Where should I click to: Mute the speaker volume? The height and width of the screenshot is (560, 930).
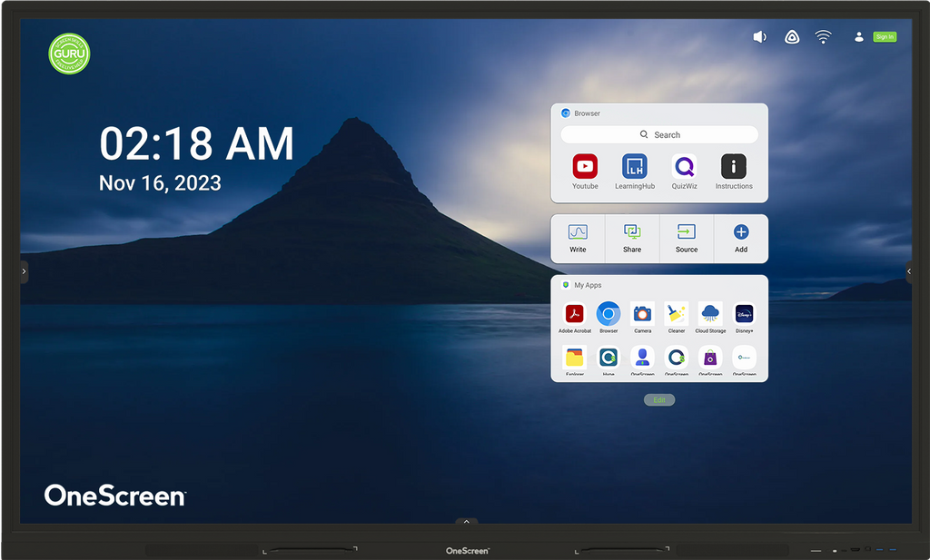pos(760,36)
